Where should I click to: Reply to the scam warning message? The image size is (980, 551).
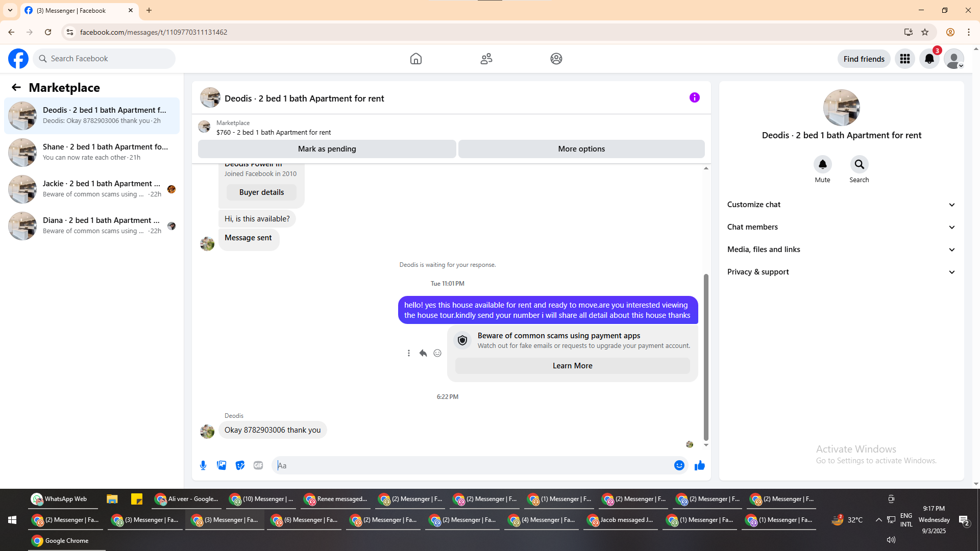pos(423,353)
